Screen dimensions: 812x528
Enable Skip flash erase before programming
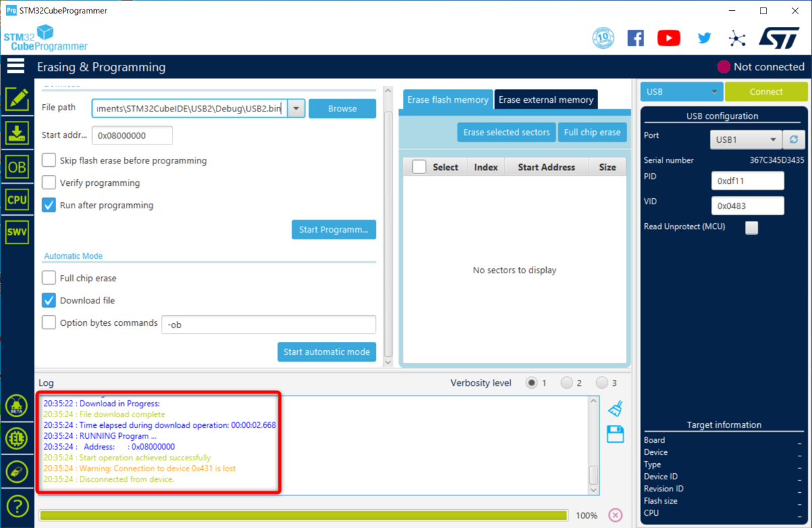(x=49, y=160)
